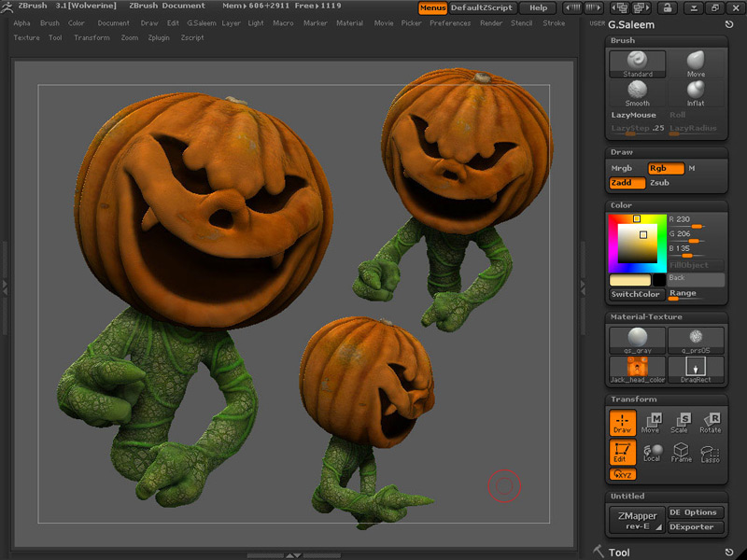Image resolution: width=747 pixels, height=560 pixels.
Task: Enable M material draw mode
Action: 692,168
